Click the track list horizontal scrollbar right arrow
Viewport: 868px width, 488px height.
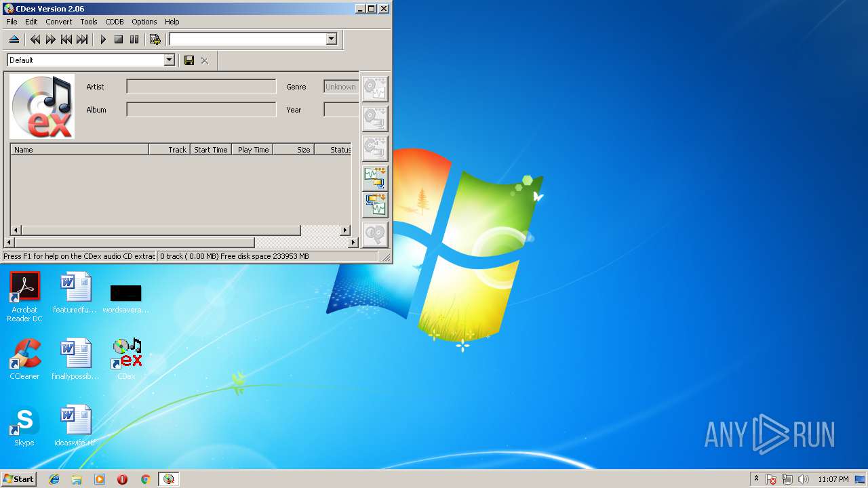pos(345,230)
